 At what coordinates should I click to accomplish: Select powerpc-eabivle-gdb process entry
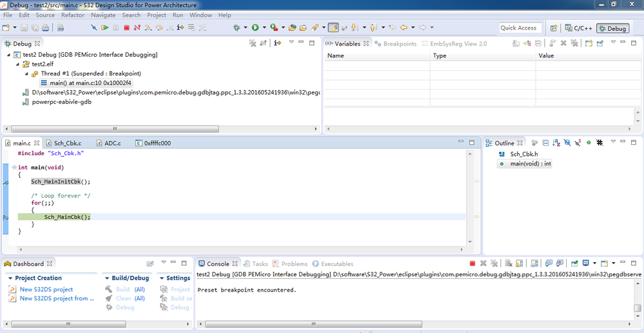[62, 102]
